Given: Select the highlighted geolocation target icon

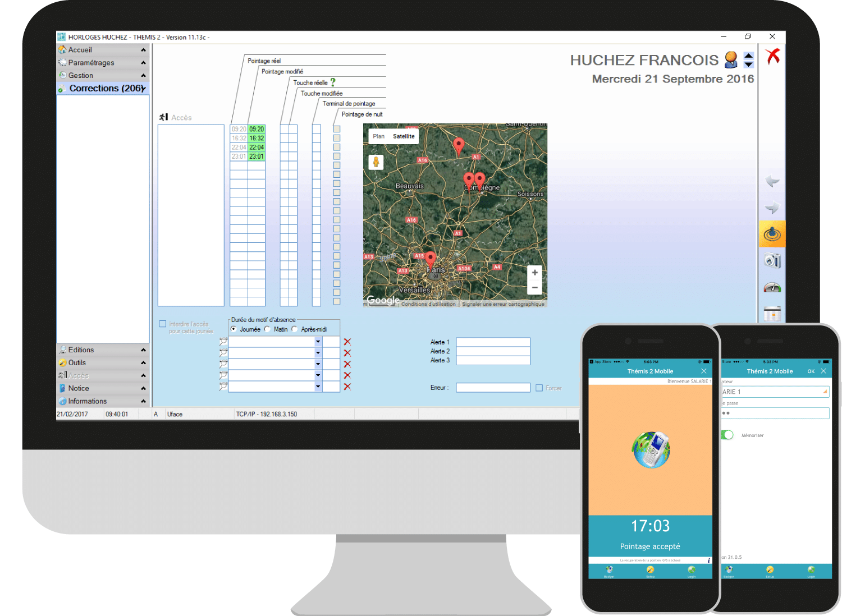Looking at the screenshot, I should click(x=772, y=234).
